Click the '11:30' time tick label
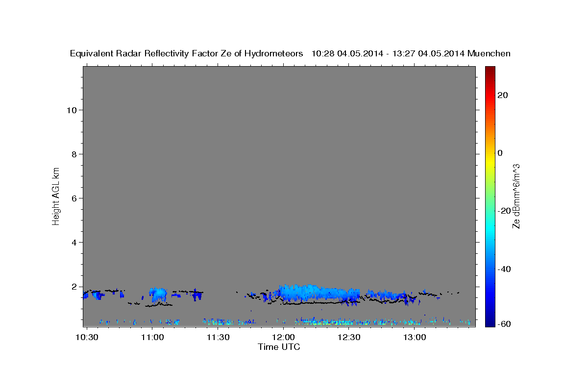The height and width of the screenshot is (392, 588). (x=218, y=337)
